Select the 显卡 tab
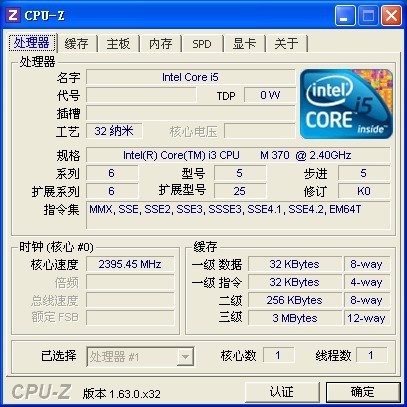This screenshot has width=407, height=407. click(244, 44)
